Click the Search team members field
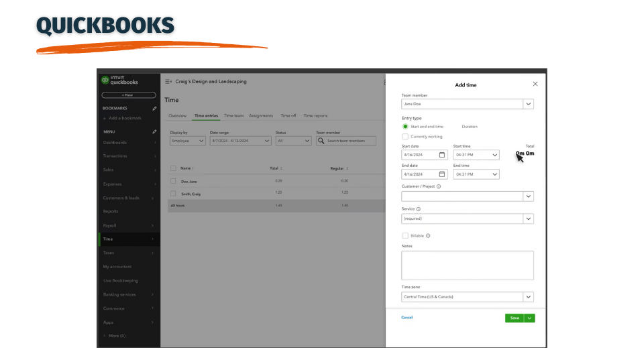Screen dimensions: 644x362 click(x=346, y=141)
